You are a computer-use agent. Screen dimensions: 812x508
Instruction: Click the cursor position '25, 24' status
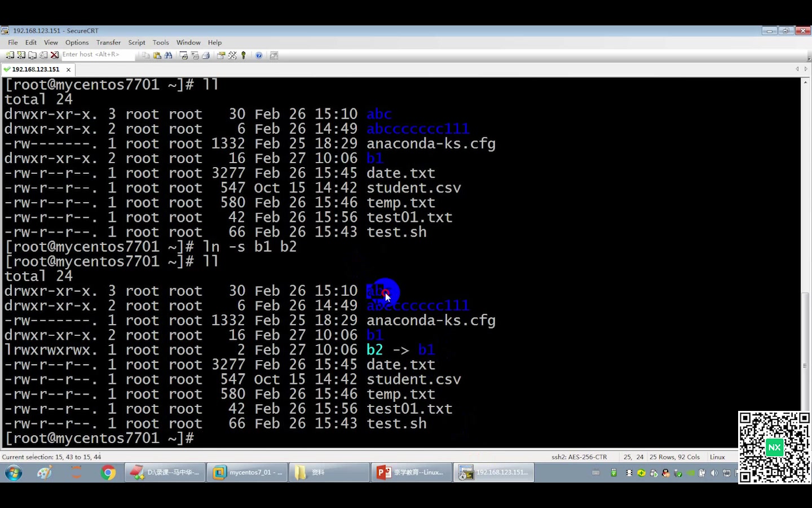pyautogui.click(x=633, y=457)
